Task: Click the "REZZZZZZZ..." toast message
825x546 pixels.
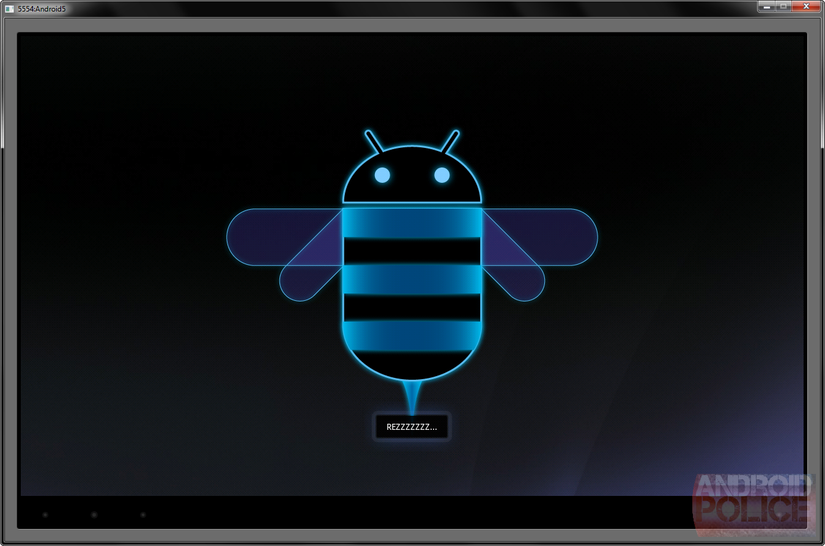Action: [x=411, y=427]
